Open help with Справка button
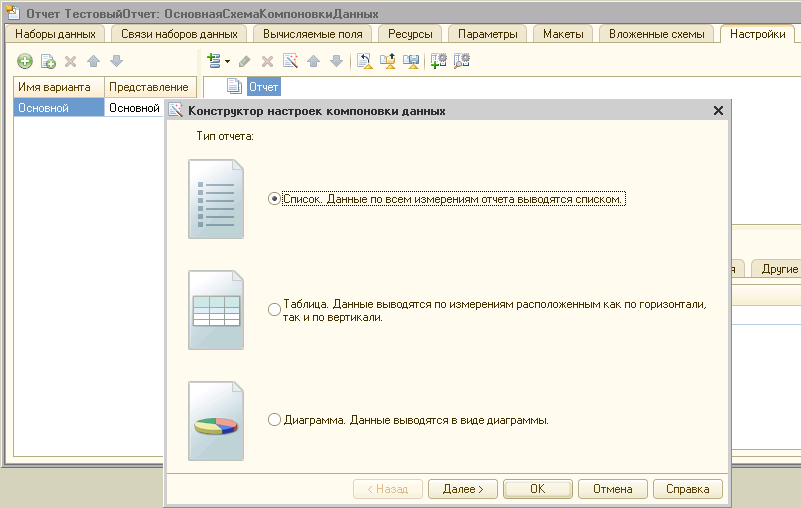 (688, 489)
